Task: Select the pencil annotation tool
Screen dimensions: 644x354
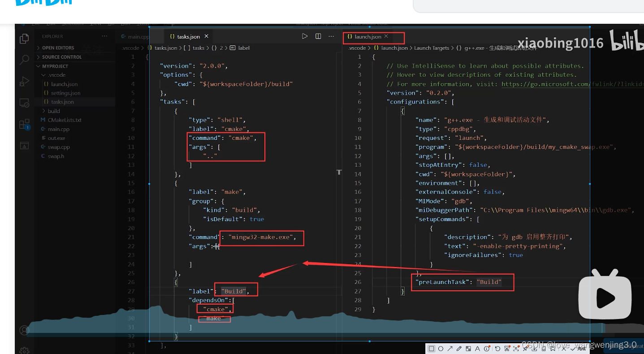Action: coord(459,349)
